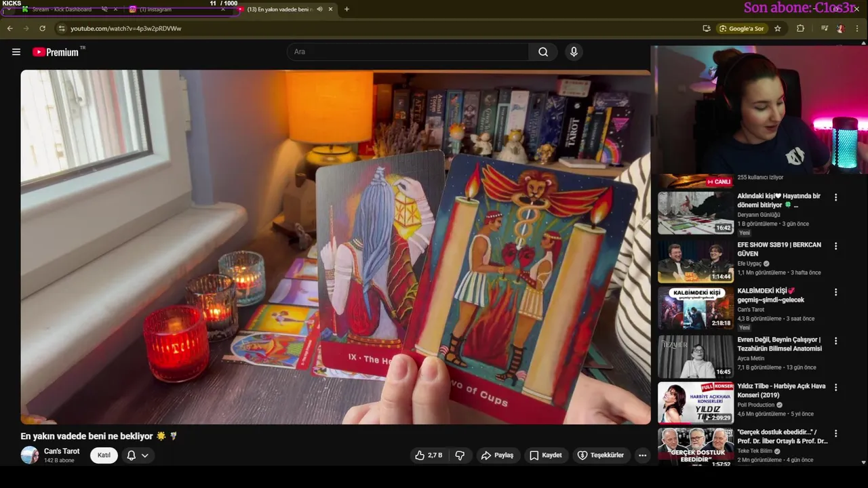Start voice search with the microphone
The image size is (868, 488).
tap(574, 52)
